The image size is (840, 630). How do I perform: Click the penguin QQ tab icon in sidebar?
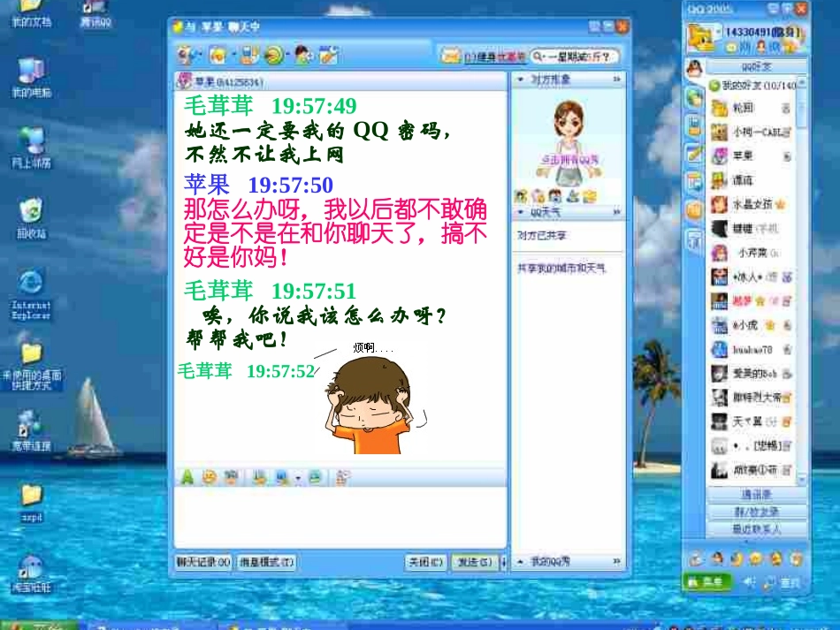[x=694, y=68]
